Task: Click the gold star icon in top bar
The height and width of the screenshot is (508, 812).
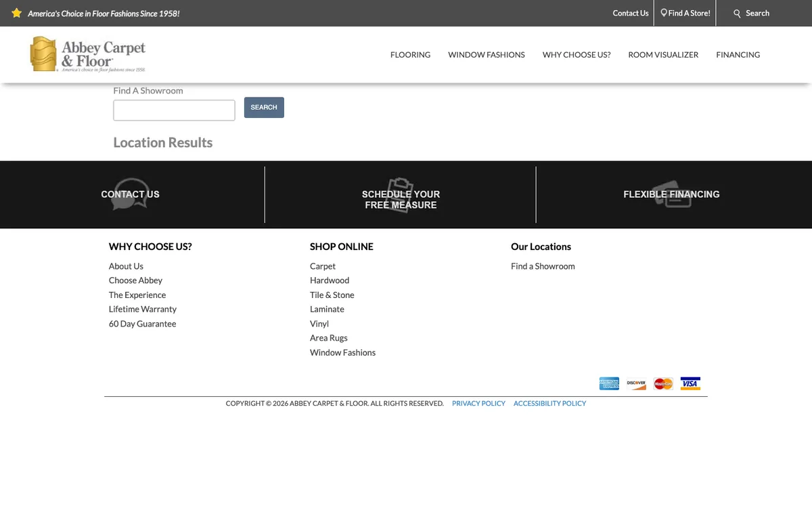Action: (x=17, y=13)
